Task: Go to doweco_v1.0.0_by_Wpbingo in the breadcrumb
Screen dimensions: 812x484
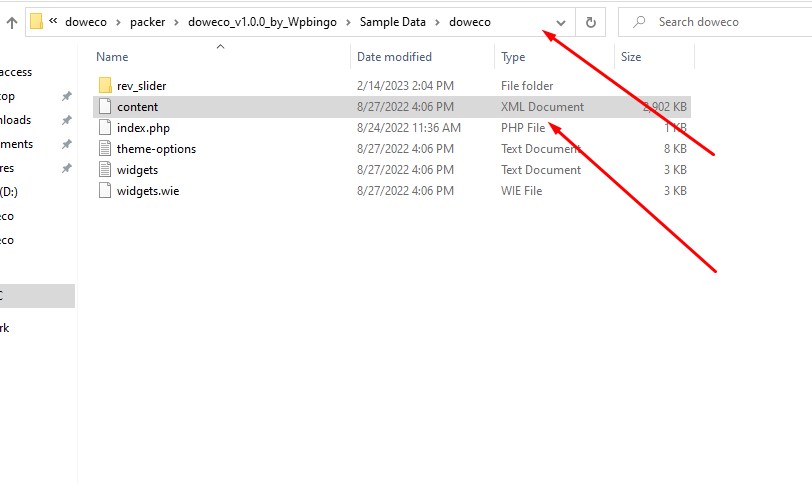Action: 262,22
